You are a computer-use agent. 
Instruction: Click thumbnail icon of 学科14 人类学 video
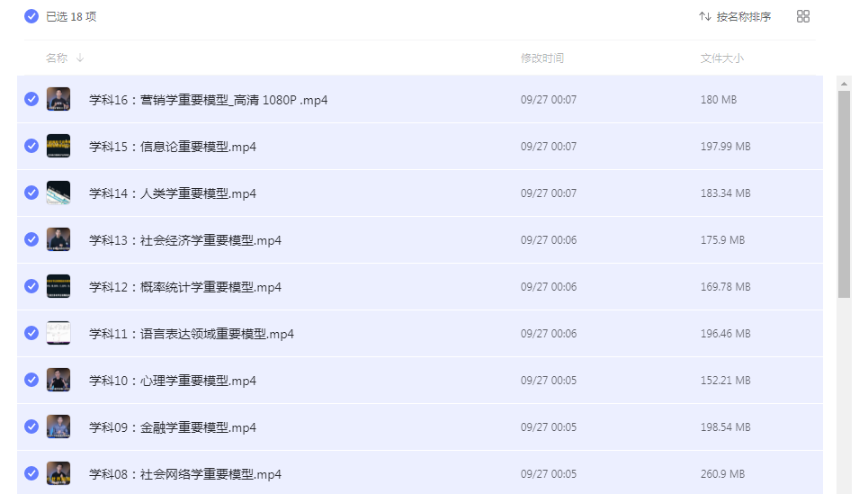58,193
